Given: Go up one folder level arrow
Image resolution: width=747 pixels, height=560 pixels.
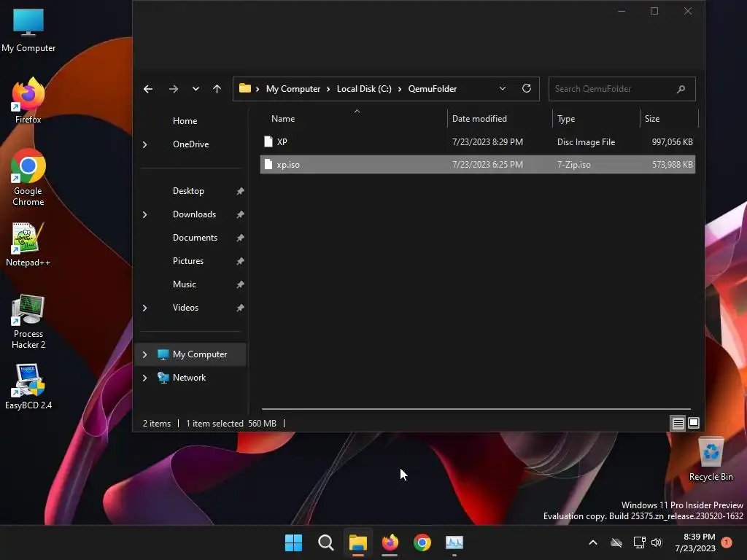Looking at the screenshot, I should 217,89.
